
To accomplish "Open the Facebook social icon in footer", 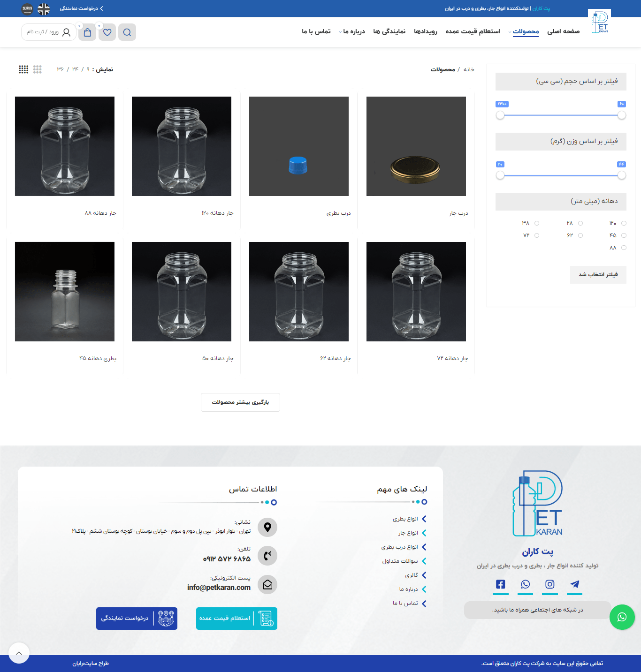I will coord(501,584).
